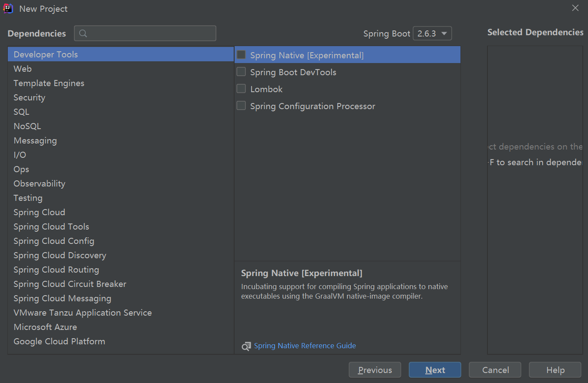
Task: Select the I/O category
Action: pyautogui.click(x=121, y=155)
